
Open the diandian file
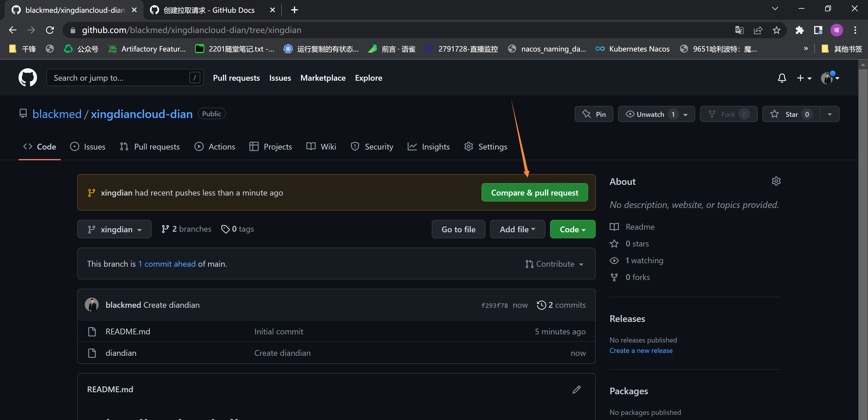tap(121, 353)
